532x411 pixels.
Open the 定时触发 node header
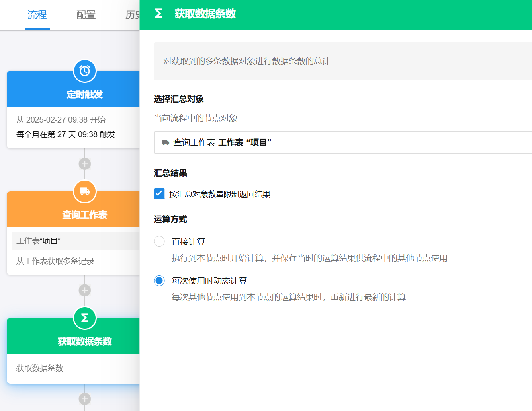(84, 95)
